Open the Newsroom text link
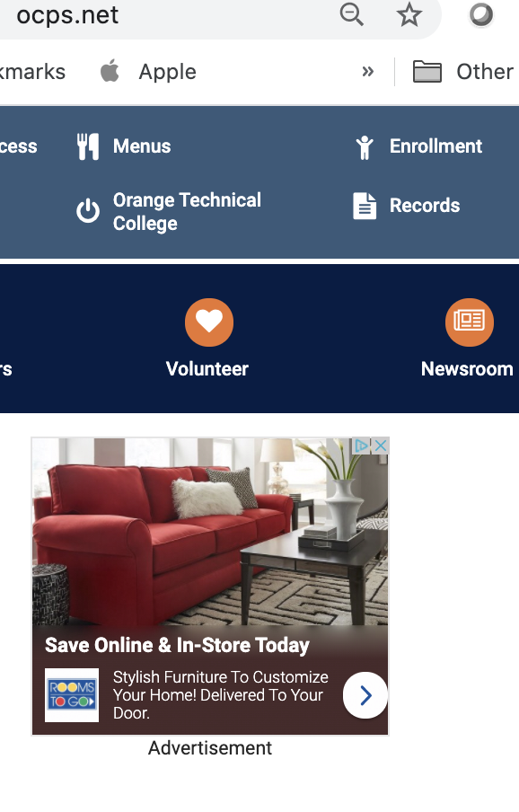The image size is (519, 812). tap(467, 368)
